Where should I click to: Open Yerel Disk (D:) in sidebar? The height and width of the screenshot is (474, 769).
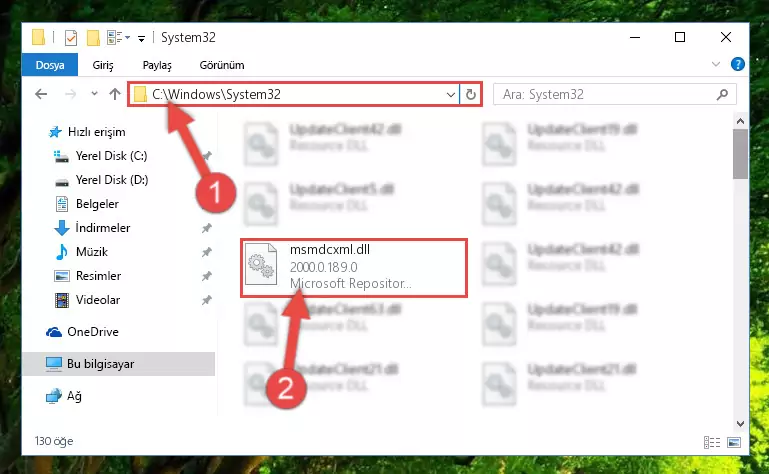112,180
